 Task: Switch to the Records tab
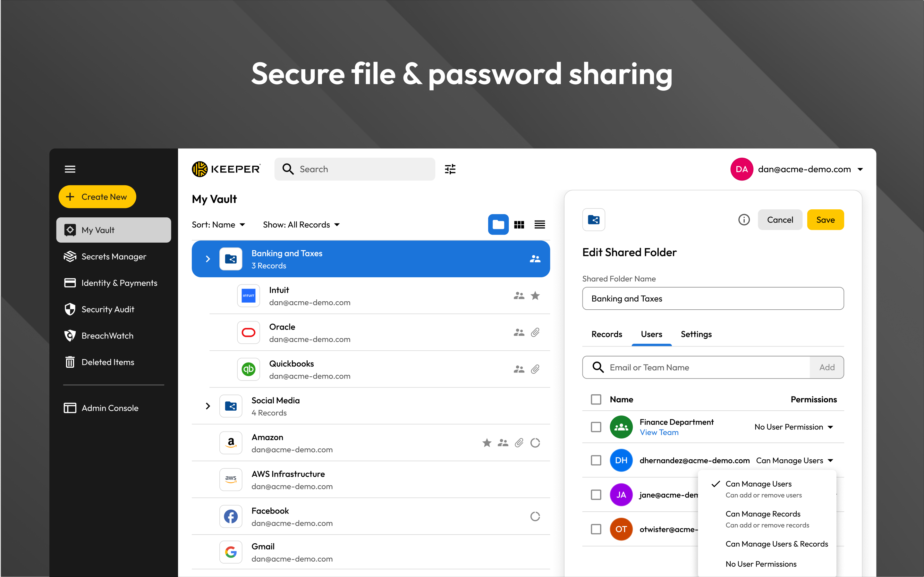(x=607, y=334)
